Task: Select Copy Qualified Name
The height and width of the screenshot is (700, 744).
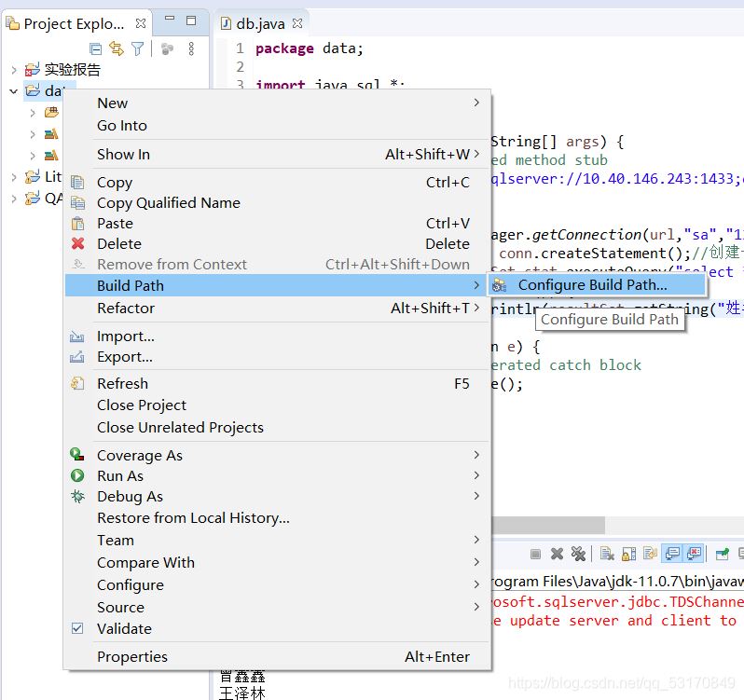Action: pos(277,203)
